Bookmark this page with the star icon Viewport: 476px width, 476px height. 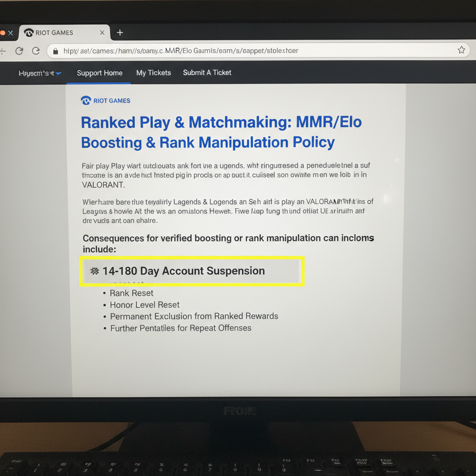(461, 50)
